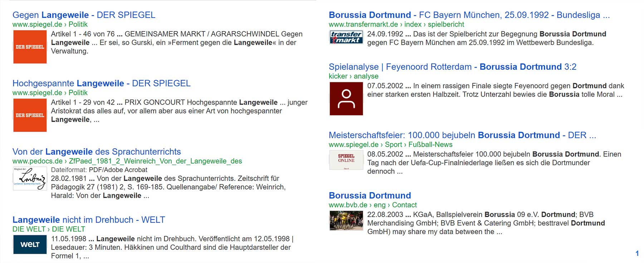Click page number 1 at bottom right
644x263 pixels.
pos(637,253)
